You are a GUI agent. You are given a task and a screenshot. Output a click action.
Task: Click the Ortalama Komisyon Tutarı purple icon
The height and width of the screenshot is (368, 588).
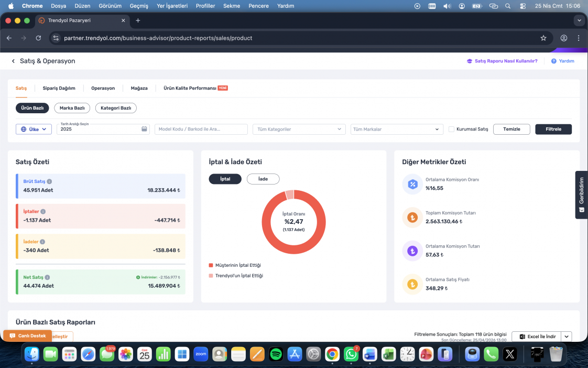[412, 251]
